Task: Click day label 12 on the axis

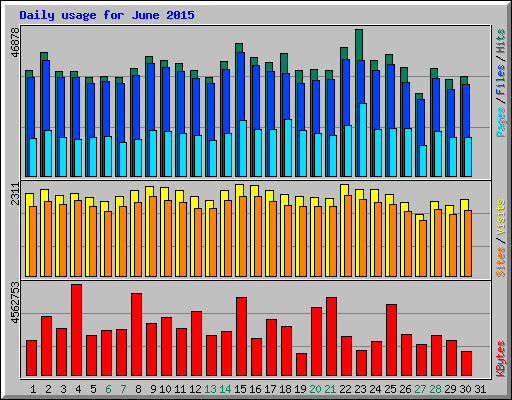Action: [195, 389]
